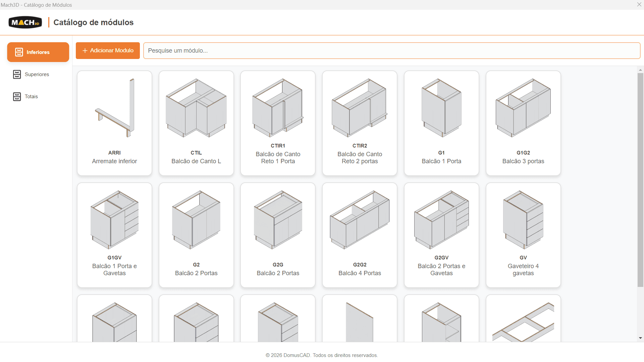Select the G1G2 Balcão 3 portas card
Image resolution: width=644 pixels, height=362 pixels.
pyautogui.click(x=523, y=123)
